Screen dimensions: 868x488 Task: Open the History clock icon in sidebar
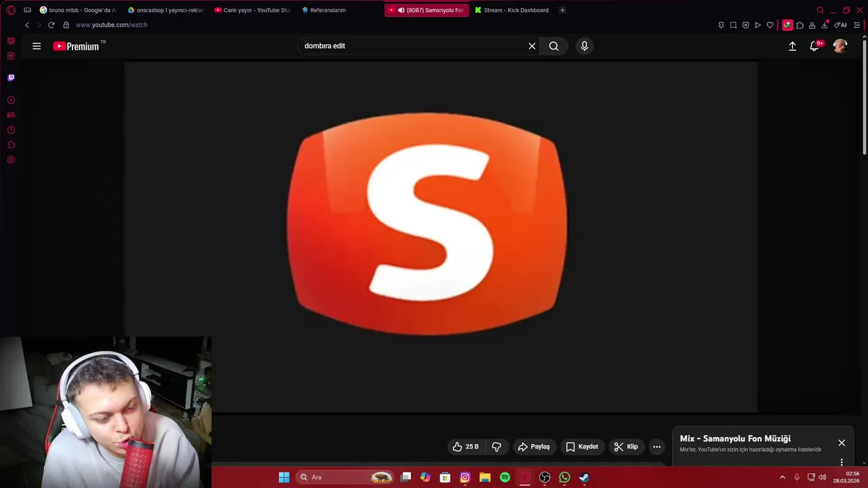click(11, 130)
